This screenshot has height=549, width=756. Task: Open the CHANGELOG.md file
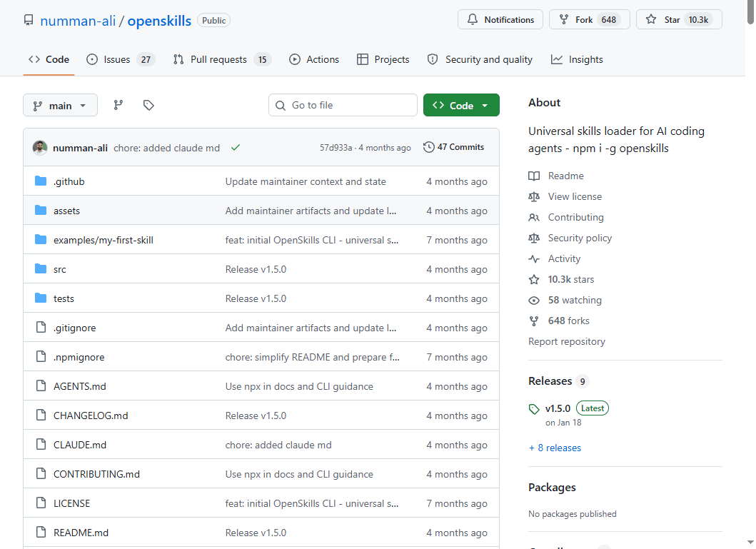[x=91, y=415]
